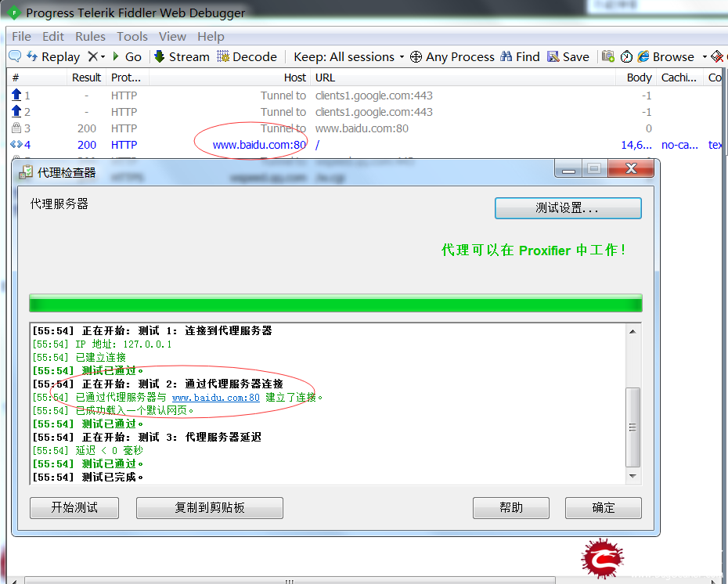Image resolution: width=728 pixels, height=584 pixels.
Task: Click log line '已建立连接'
Action: tap(79, 358)
